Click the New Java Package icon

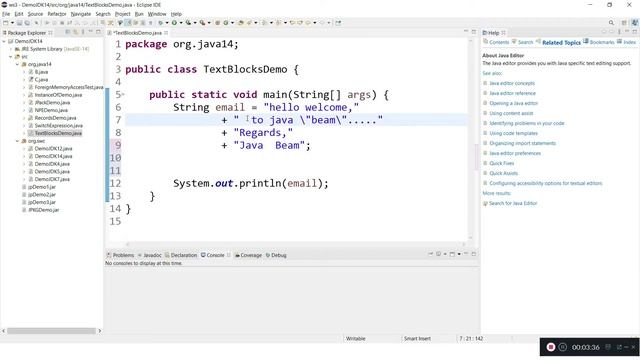[x=218, y=23]
